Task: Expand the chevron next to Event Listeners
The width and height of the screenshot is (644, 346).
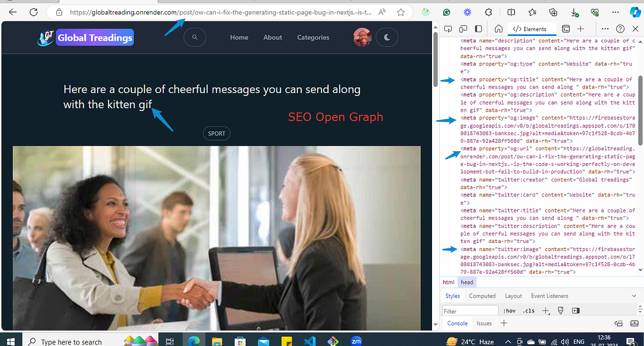Action: tap(633, 296)
